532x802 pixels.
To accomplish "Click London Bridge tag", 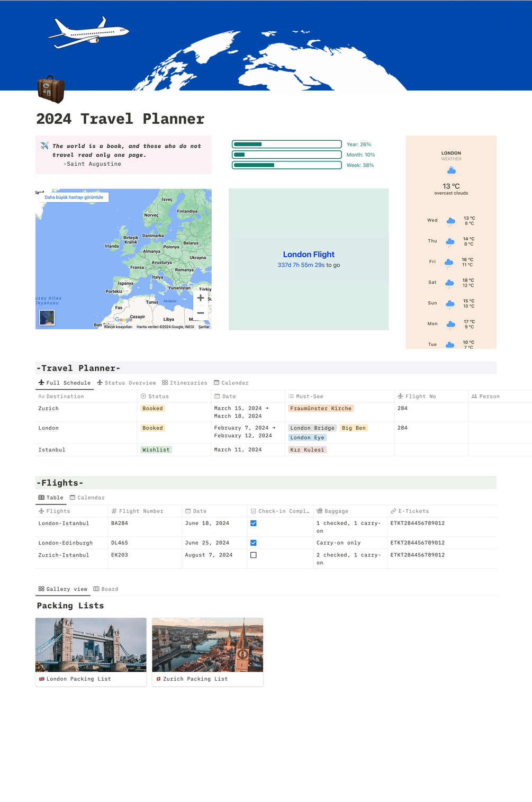I will pos(312,428).
